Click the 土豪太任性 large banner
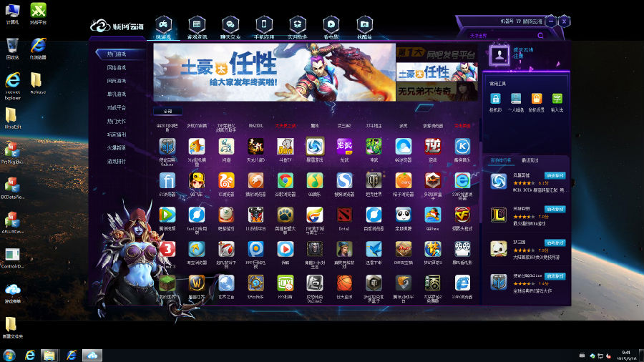 tap(274, 72)
